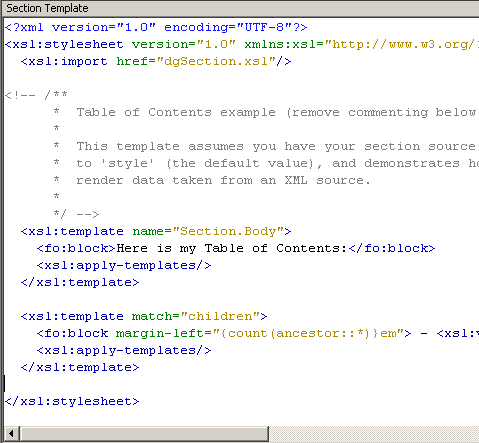
Task: Click the Section Template panel header
Action: click(240, 8)
